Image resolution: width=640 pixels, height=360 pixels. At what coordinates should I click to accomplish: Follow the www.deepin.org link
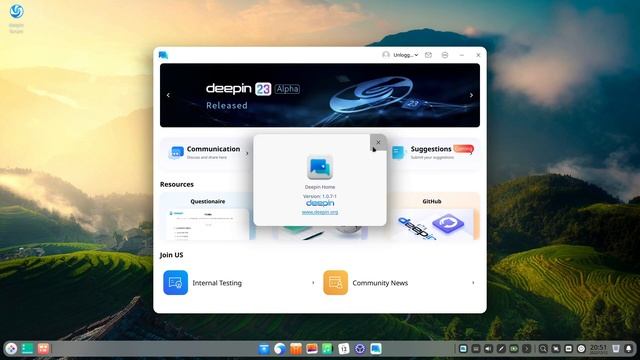click(320, 212)
